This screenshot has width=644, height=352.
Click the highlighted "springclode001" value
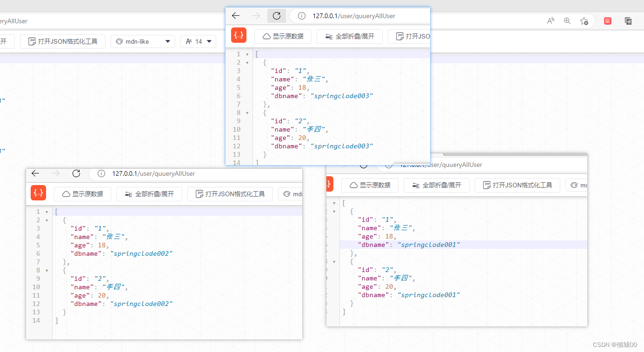pyautogui.click(x=429, y=245)
